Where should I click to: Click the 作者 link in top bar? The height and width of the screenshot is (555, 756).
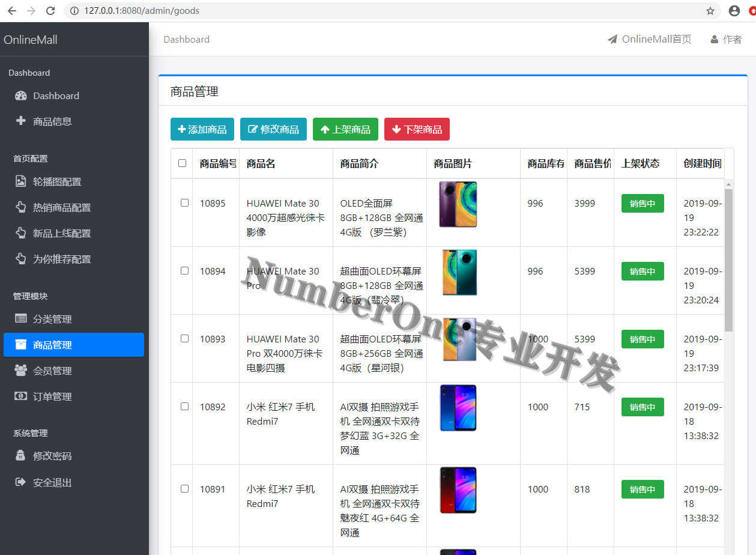(x=726, y=40)
